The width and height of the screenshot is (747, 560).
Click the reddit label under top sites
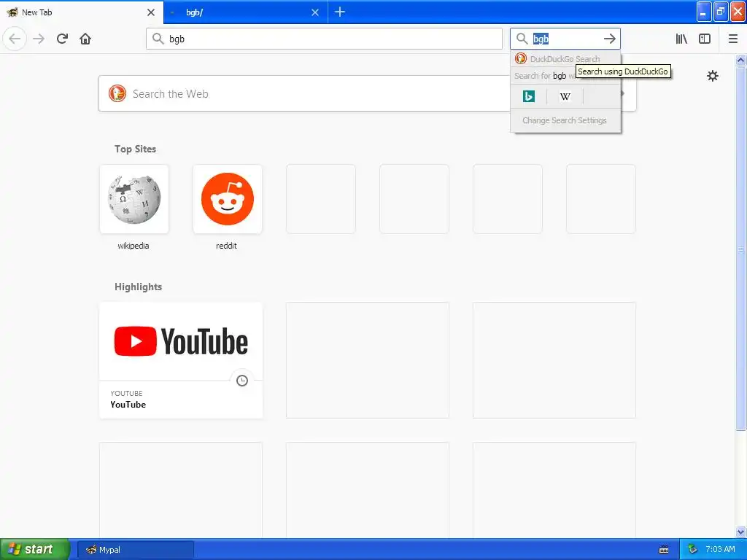click(x=226, y=246)
